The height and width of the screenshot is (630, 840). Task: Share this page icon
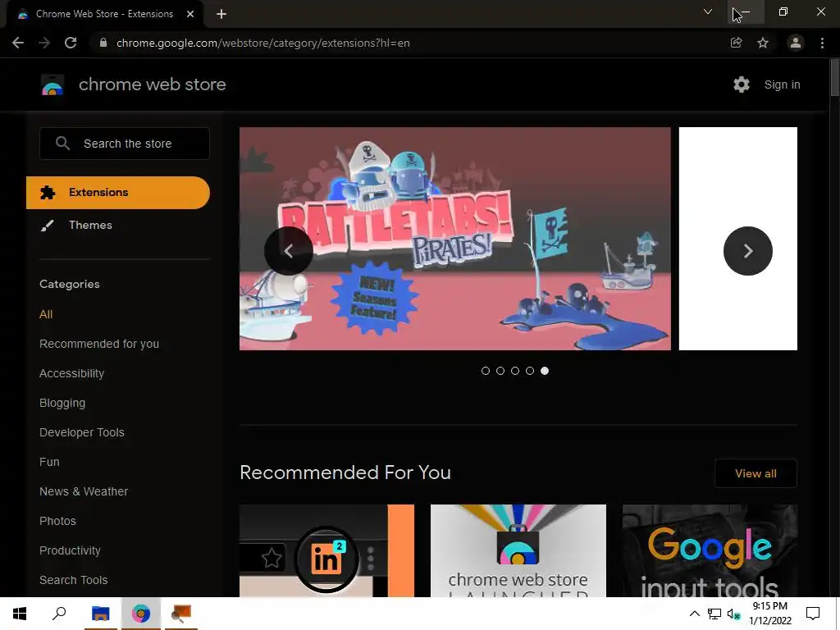pyautogui.click(x=736, y=43)
